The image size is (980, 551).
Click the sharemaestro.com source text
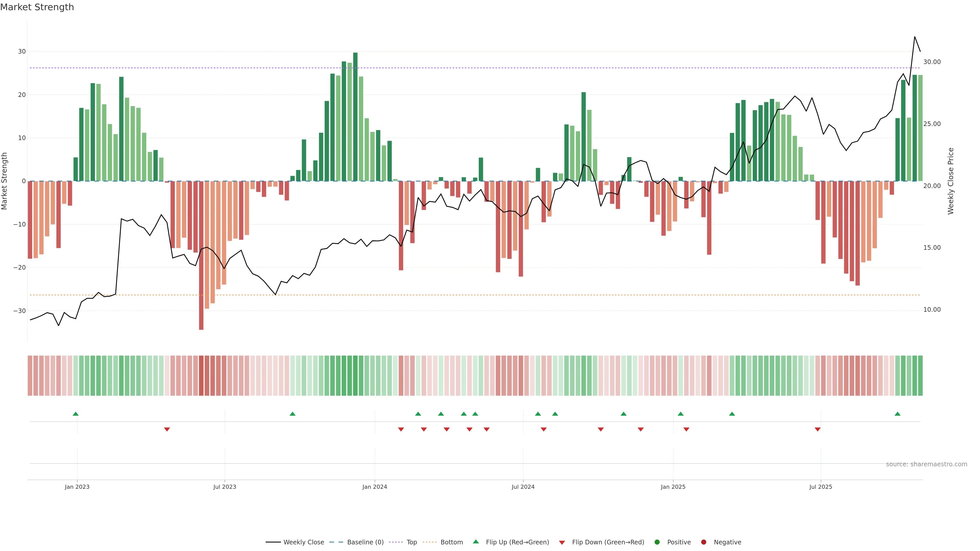pyautogui.click(x=926, y=464)
